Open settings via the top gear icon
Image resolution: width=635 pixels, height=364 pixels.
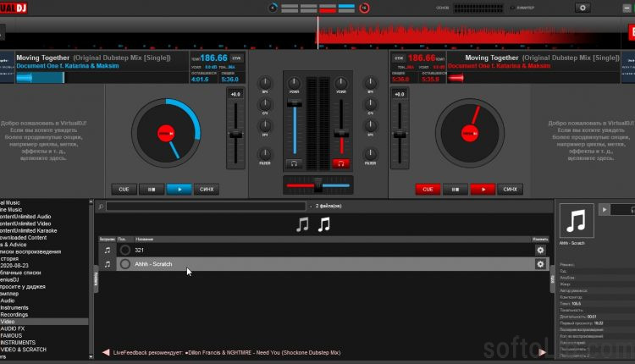coord(583,8)
